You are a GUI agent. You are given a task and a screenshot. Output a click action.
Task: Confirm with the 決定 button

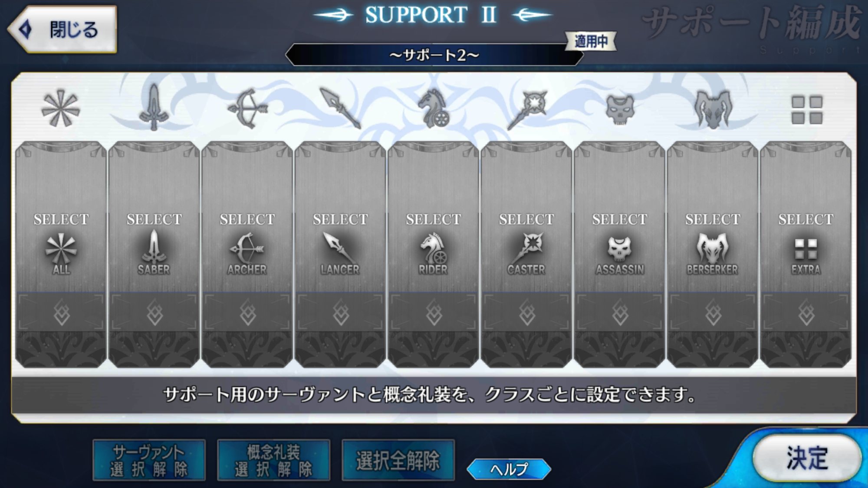point(807,458)
